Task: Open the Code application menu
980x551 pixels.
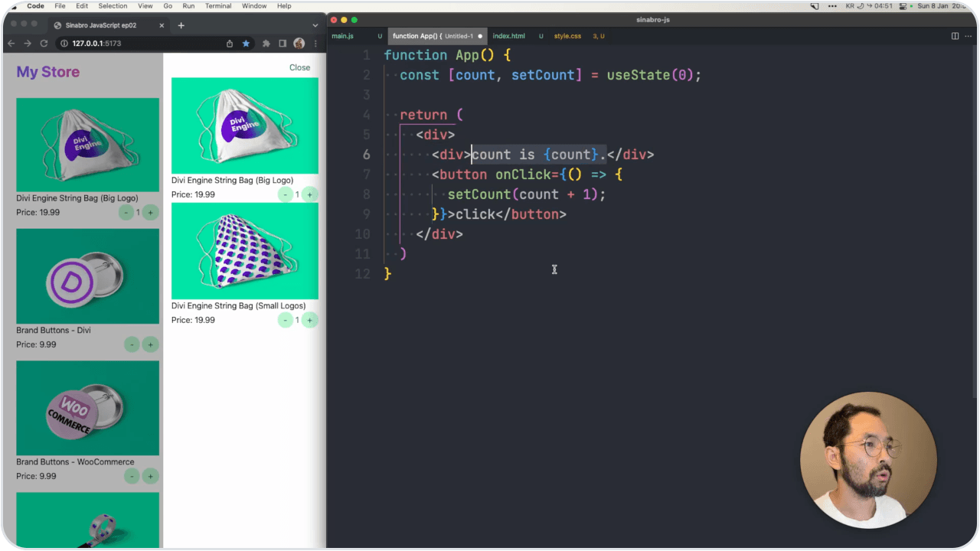Action: click(35, 6)
